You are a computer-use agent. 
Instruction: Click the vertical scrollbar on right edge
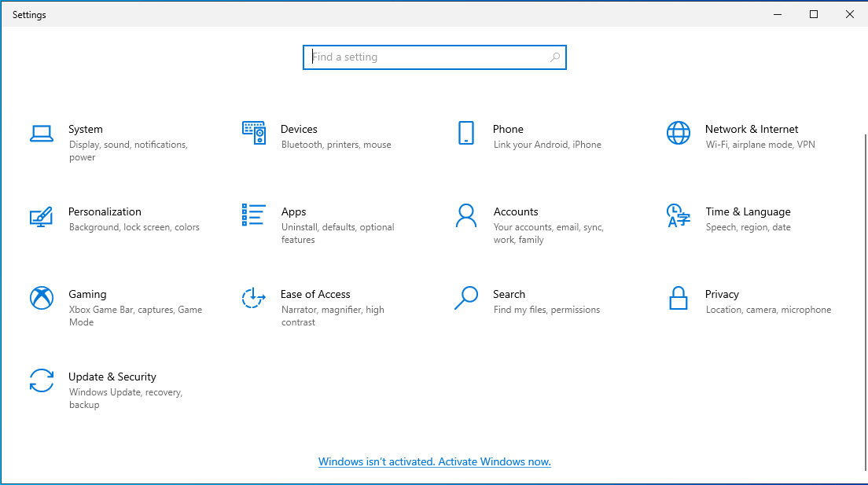click(865, 301)
